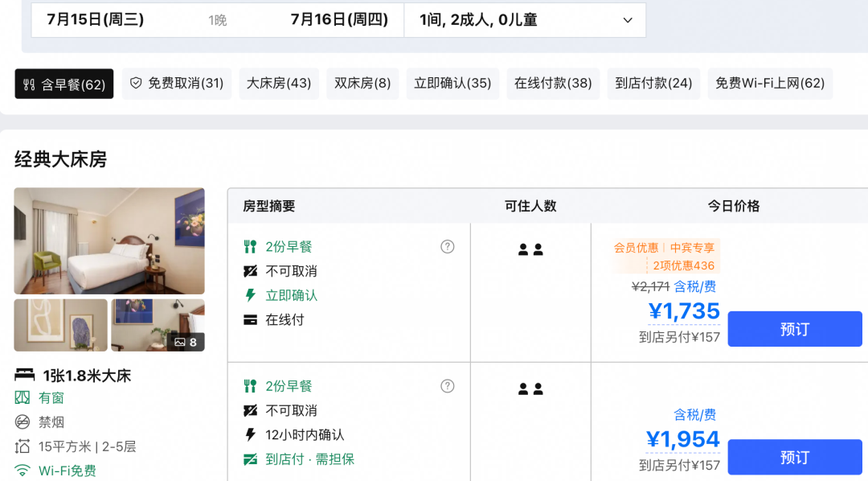Image resolution: width=868 pixels, height=481 pixels.
Task: Toggle the 含早餐(62) breakfast filter
Action: (64, 84)
